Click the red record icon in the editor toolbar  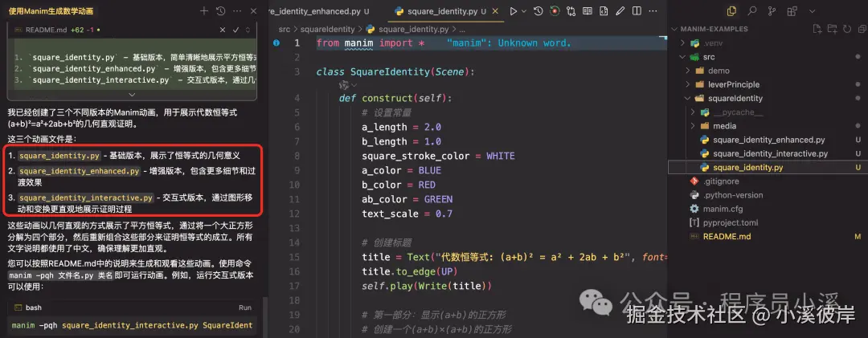coord(555,10)
